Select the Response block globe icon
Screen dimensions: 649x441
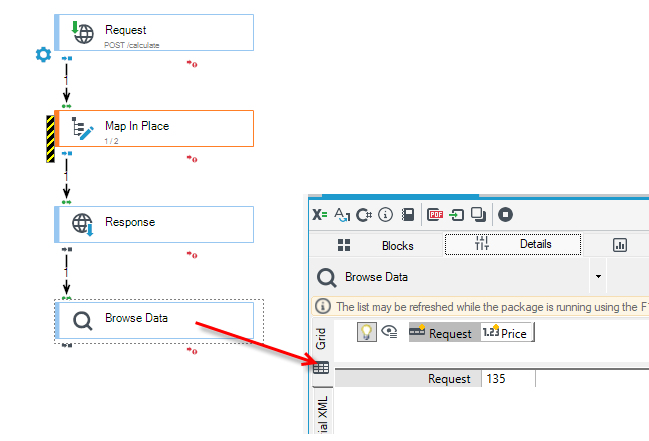[x=83, y=224]
